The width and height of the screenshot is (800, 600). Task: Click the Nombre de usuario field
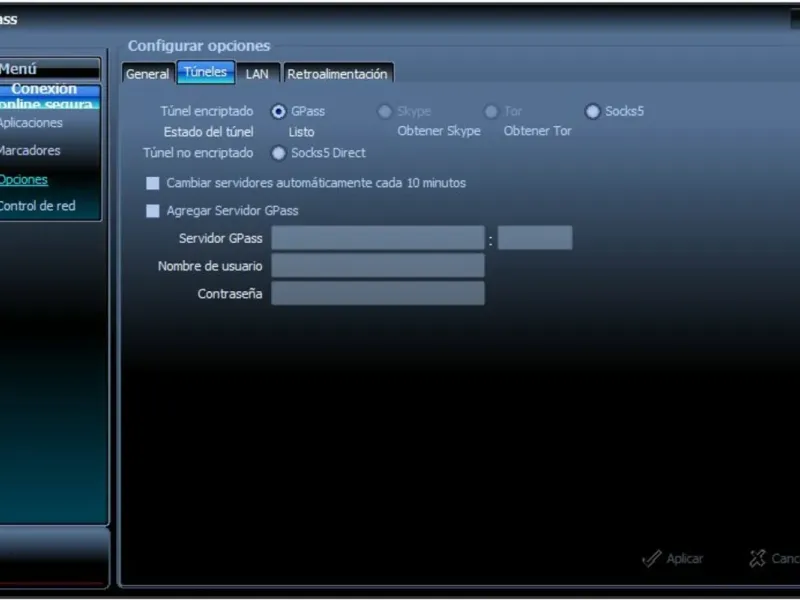tap(378, 265)
